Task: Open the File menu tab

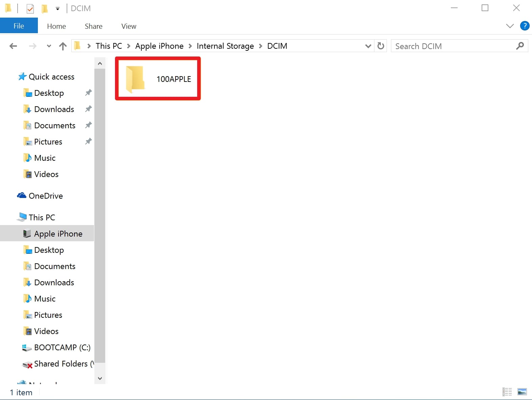Action: [x=19, y=26]
